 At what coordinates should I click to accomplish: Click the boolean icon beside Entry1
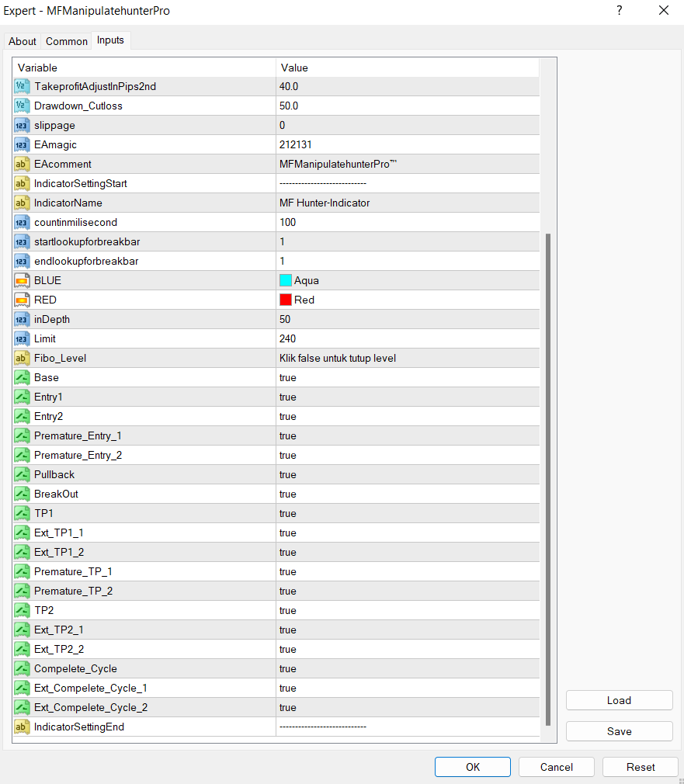click(22, 397)
